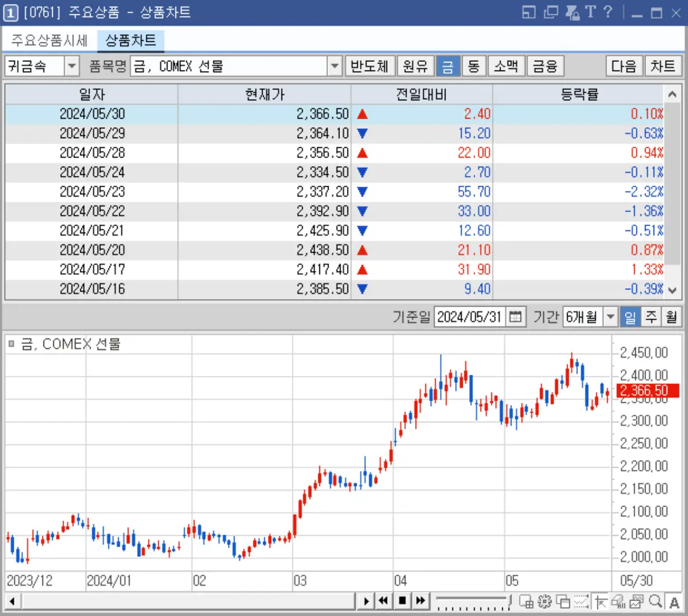688x616 pixels.
Task: Click the duplicate-window icon in title bar
Action: coord(551,12)
